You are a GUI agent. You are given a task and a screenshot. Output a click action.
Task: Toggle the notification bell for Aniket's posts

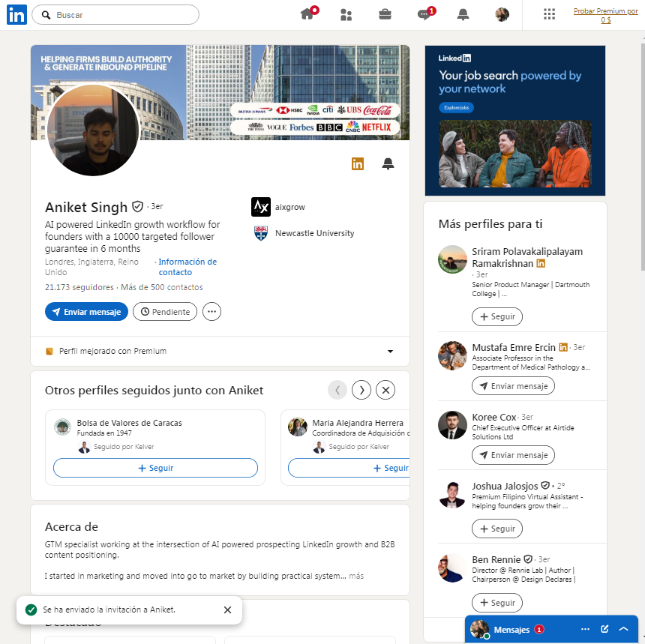tap(388, 163)
